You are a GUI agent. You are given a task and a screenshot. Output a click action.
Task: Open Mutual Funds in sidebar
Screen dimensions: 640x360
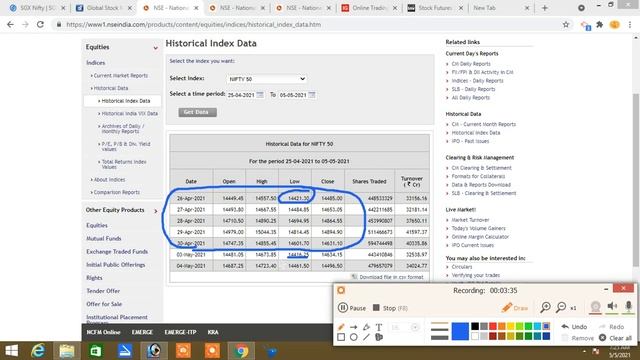point(104,238)
